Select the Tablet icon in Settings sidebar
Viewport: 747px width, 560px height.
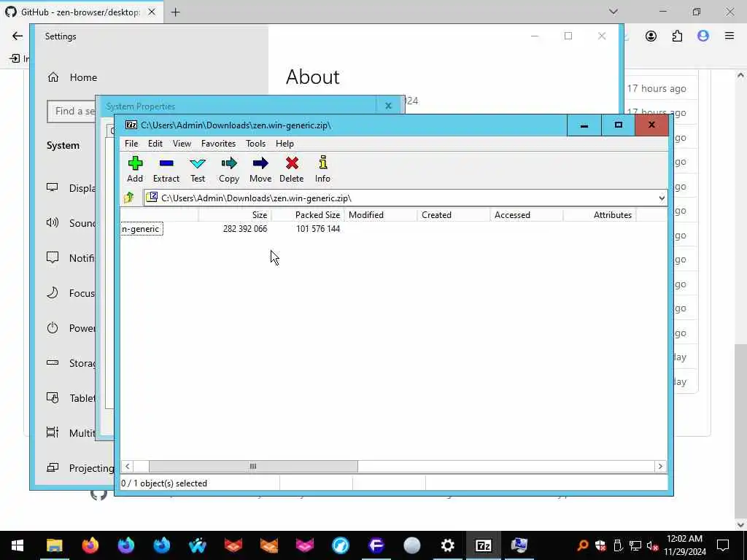coord(53,397)
